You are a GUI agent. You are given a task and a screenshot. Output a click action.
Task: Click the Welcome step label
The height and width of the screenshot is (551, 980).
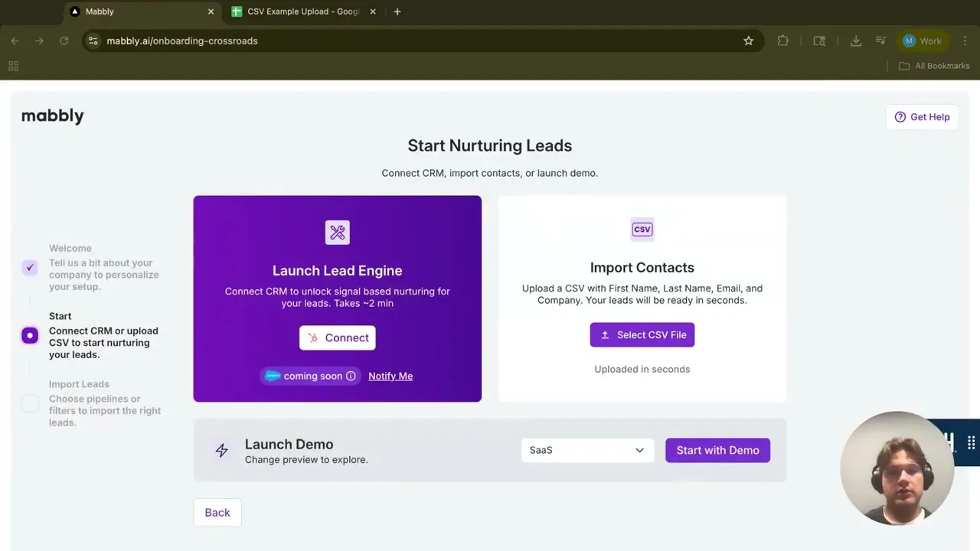70,248
